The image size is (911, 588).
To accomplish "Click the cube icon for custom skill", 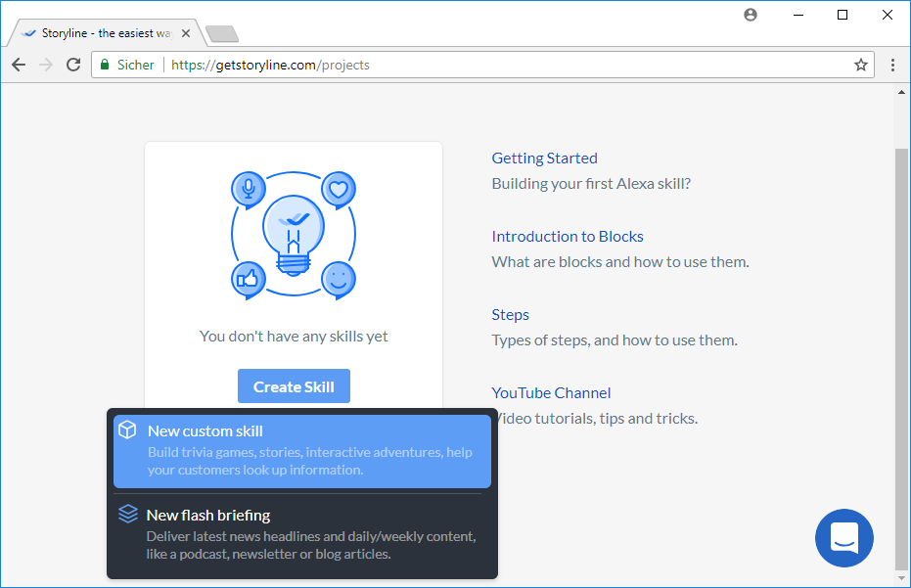I will point(127,430).
